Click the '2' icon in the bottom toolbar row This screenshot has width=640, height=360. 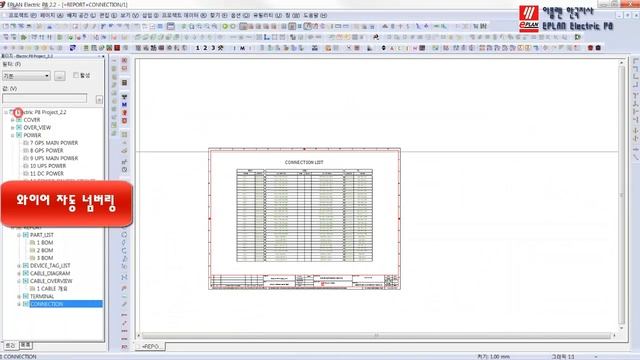coord(205,48)
